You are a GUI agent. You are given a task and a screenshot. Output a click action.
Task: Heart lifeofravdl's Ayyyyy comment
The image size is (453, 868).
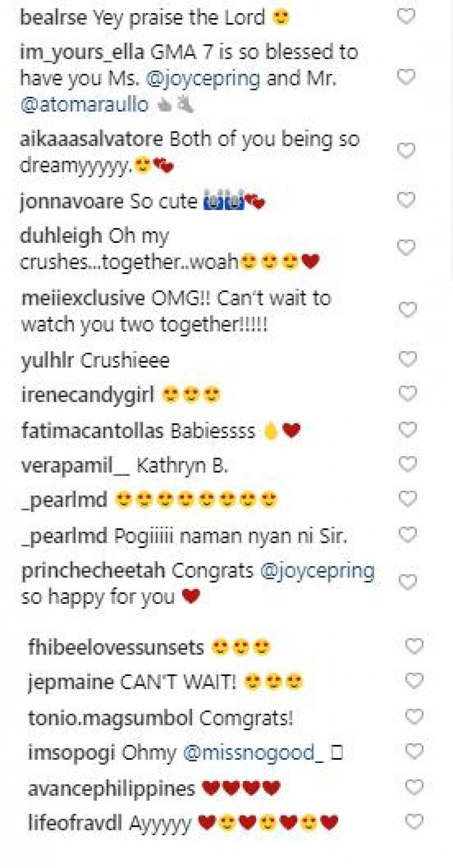pyautogui.click(x=414, y=821)
